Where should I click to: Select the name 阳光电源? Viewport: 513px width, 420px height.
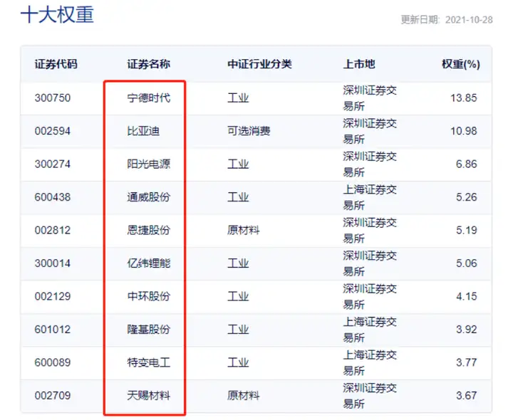[148, 164]
